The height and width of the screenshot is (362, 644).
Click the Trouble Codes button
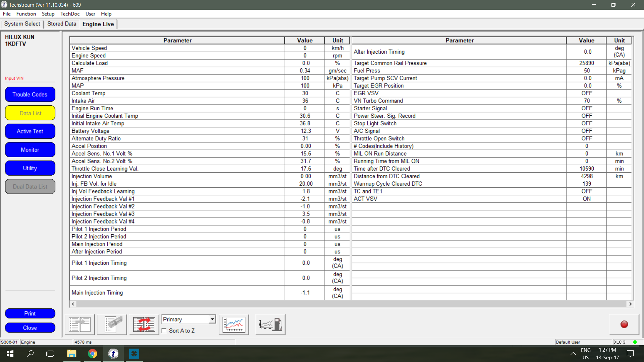tap(30, 95)
